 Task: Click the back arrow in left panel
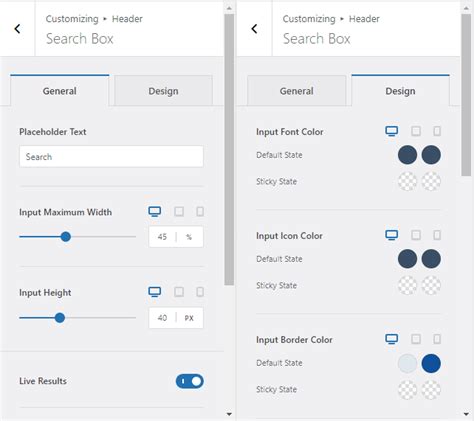pyautogui.click(x=17, y=29)
